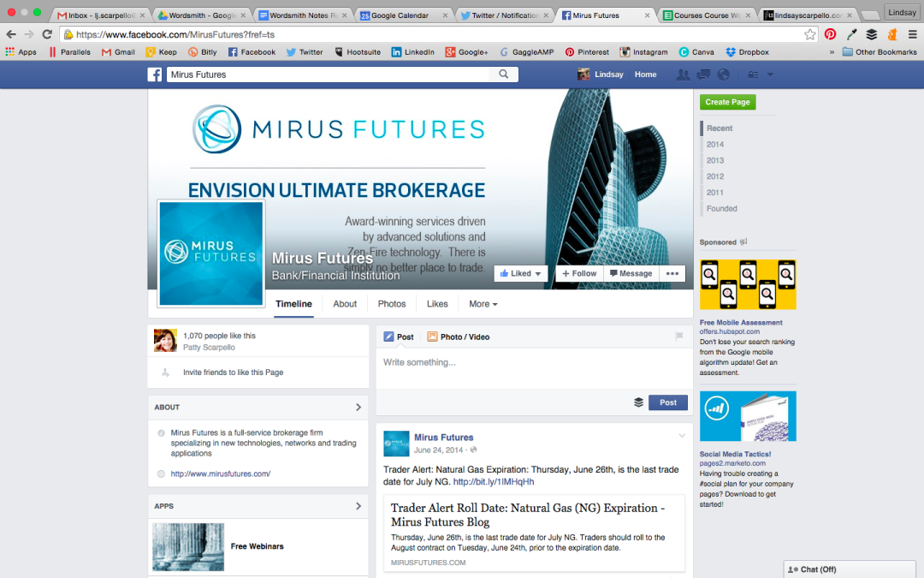This screenshot has width=924, height=578.
Task: Expand the More tab dropdown
Action: pyautogui.click(x=483, y=304)
